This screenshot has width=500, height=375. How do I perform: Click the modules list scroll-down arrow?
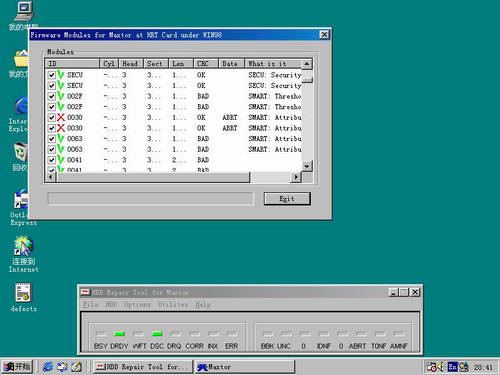(x=307, y=166)
